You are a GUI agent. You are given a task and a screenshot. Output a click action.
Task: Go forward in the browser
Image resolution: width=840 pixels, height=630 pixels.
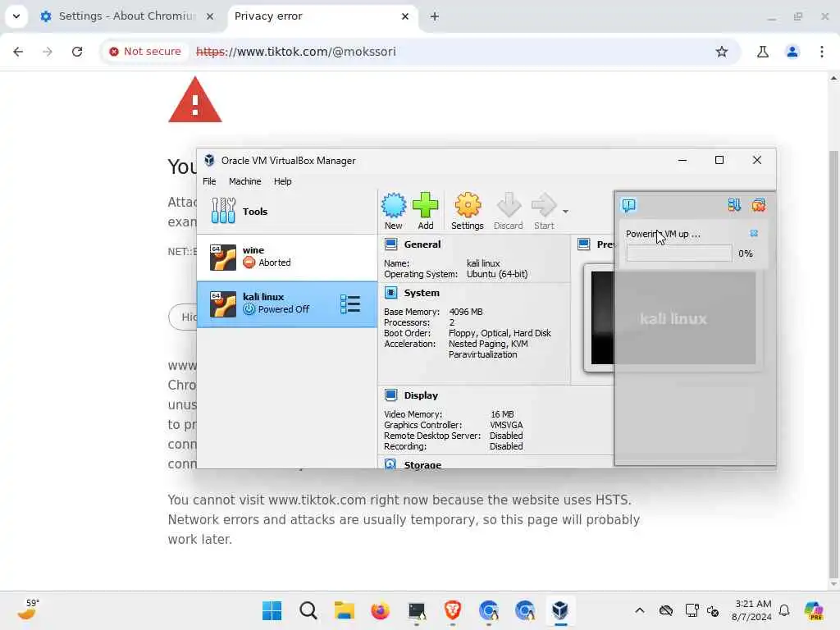[x=47, y=52]
